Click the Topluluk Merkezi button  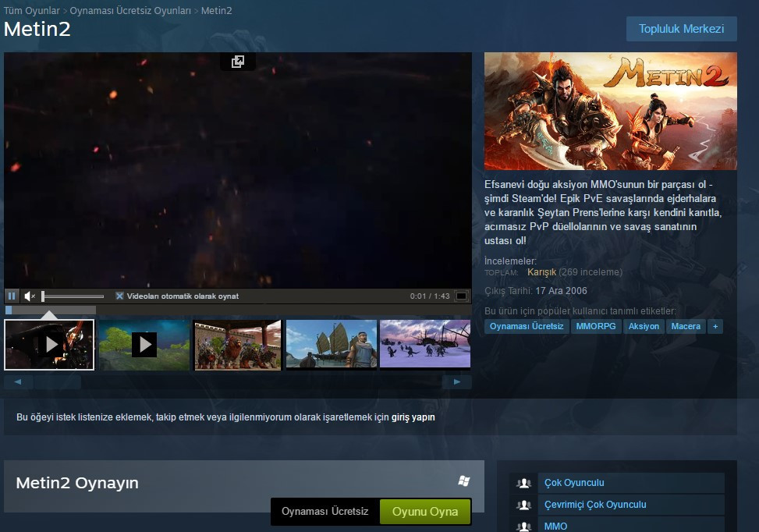681,29
